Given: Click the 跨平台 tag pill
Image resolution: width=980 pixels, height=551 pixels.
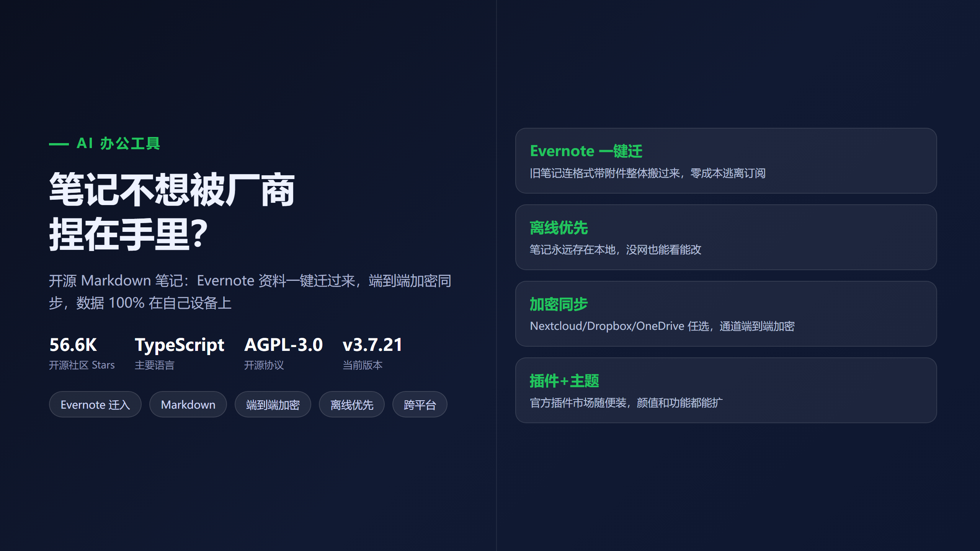Looking at the screenshot, I should [420, 404].
